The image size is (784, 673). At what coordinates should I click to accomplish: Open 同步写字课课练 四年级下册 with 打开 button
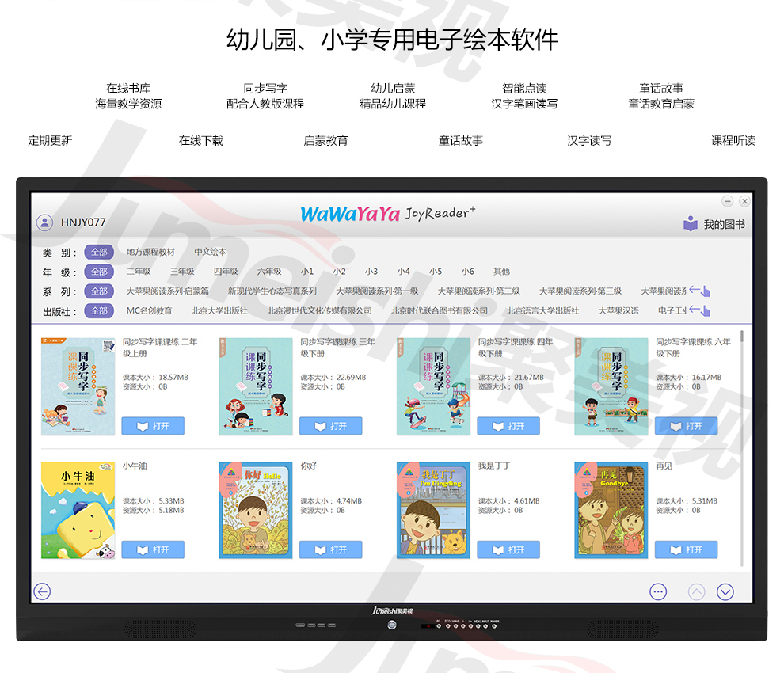coord(508,426)
